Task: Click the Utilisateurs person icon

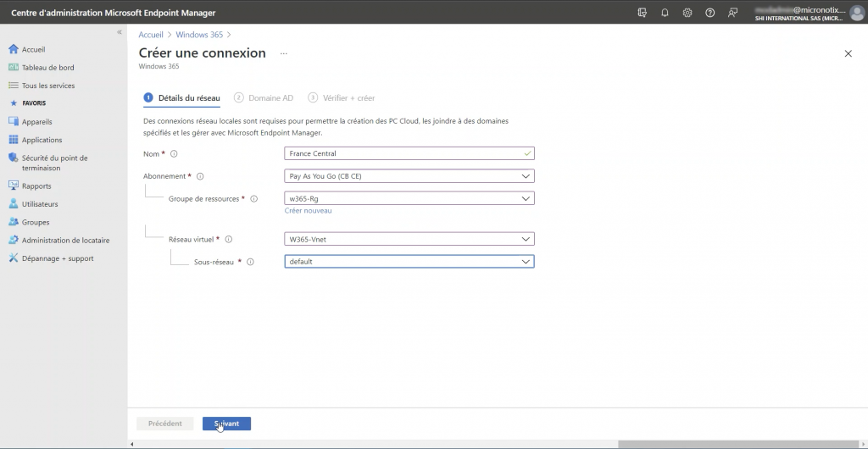Action: pos(14,203)
